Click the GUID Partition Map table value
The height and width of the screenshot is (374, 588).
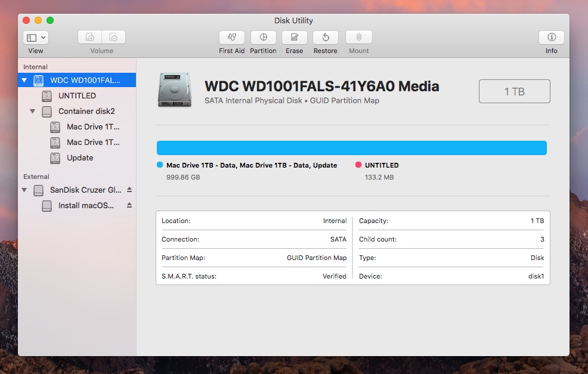(x=317, y=258)
